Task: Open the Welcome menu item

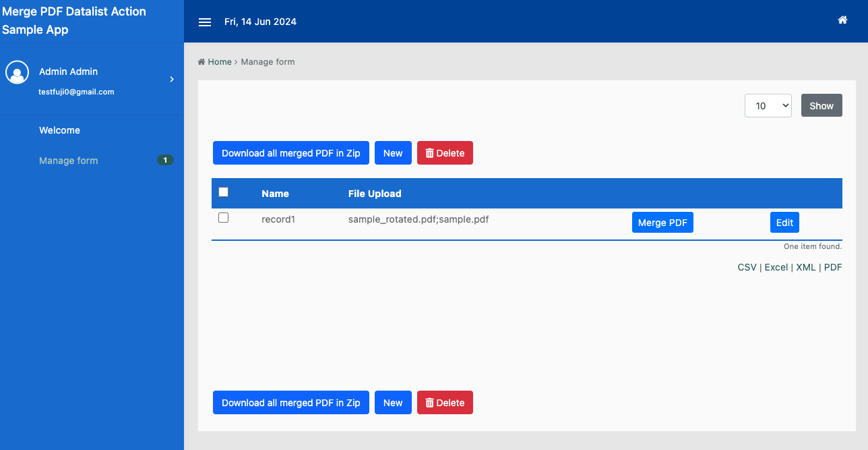Action: tap(59, 130)
